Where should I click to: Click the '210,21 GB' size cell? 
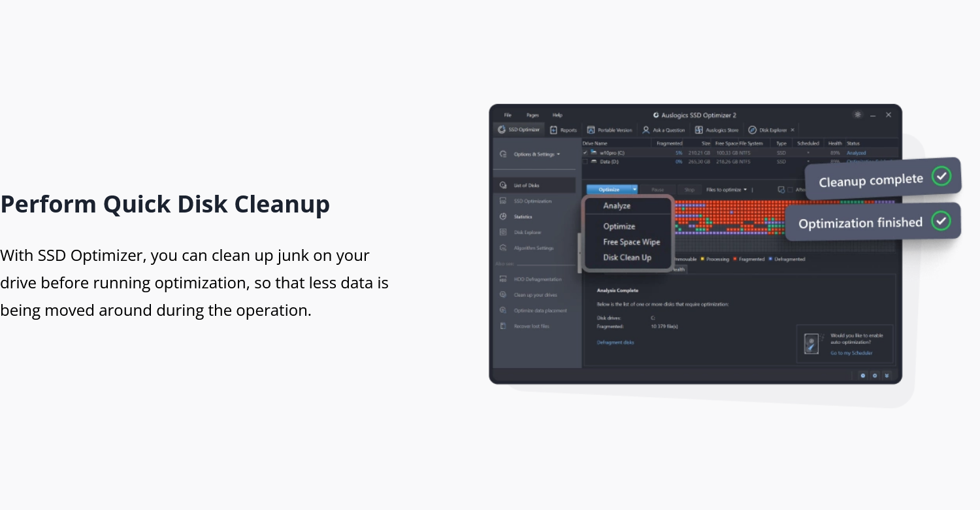(698, 153)
